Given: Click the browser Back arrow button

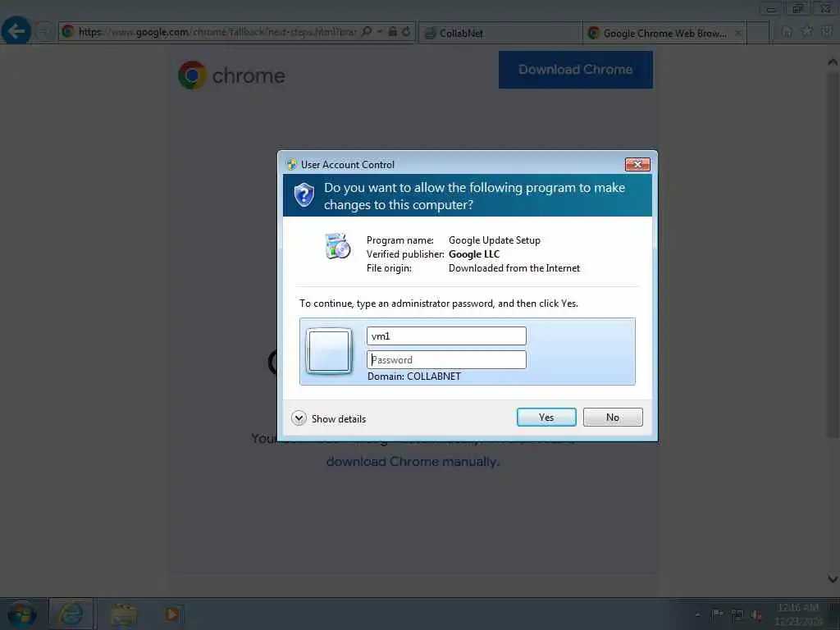Looking at the screenshot, I should tap(16, 30).
